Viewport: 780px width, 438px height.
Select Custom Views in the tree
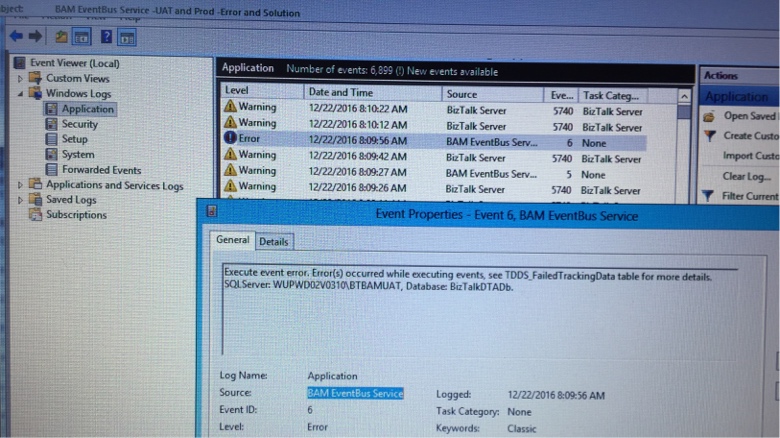coord(78,78)
